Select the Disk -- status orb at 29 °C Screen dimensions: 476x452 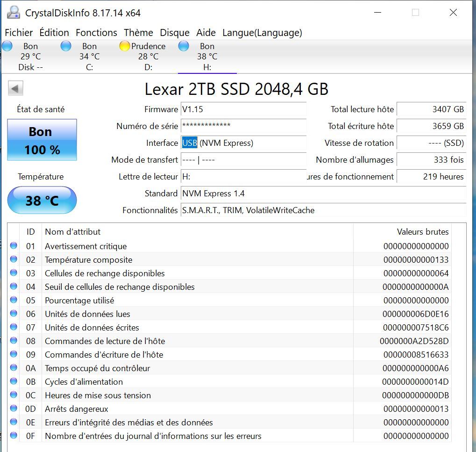point(7,46)
